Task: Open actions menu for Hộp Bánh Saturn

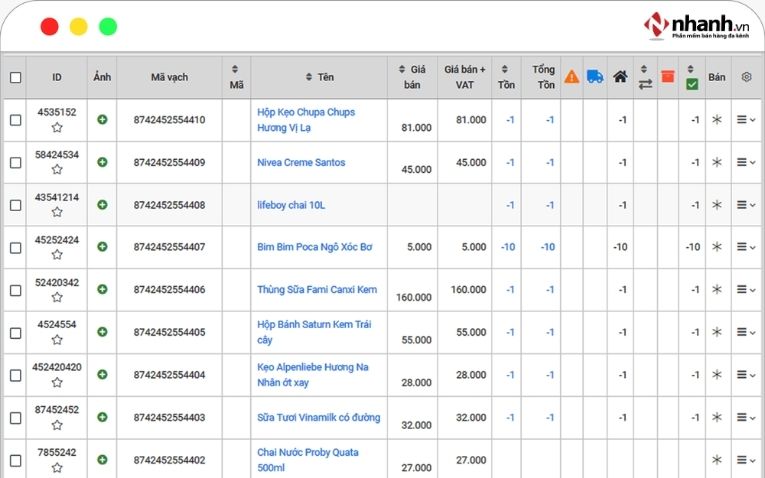Action: (746, 332)
